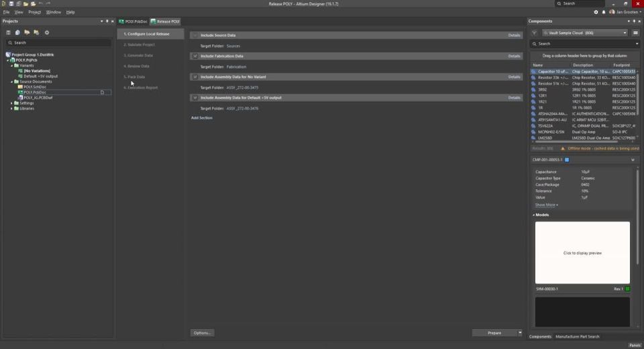Click the Open Project folder icon in title bar
Image resolution: width=644 pixels, height=349 pixels.
(34, 4)
